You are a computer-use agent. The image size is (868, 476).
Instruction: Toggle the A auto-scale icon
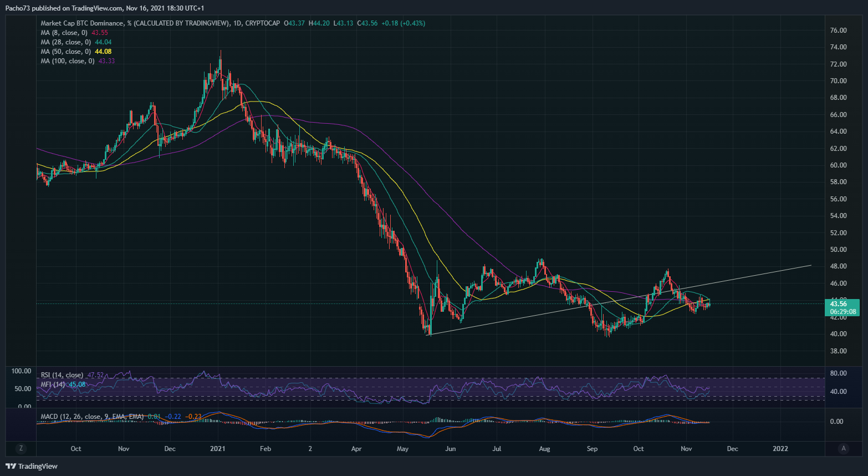(x=844, y=448)
